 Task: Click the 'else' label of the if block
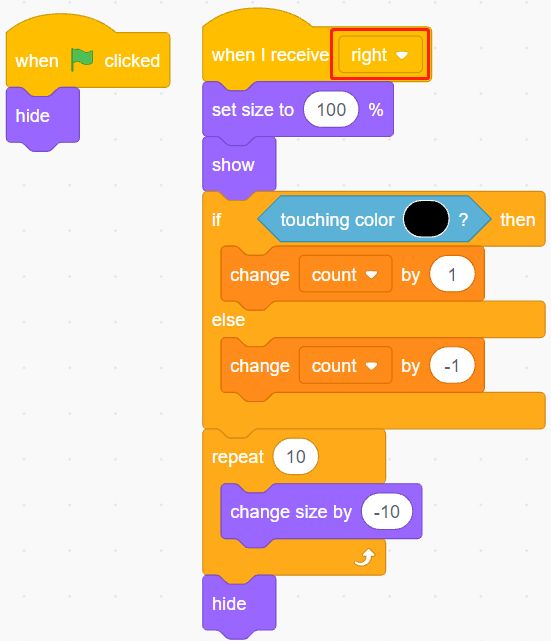[x=228, y=320]
